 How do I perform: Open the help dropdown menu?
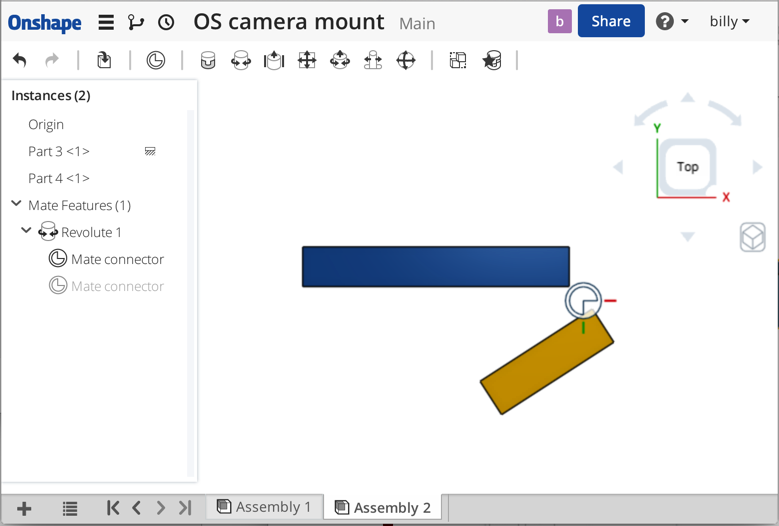point(672,21)
